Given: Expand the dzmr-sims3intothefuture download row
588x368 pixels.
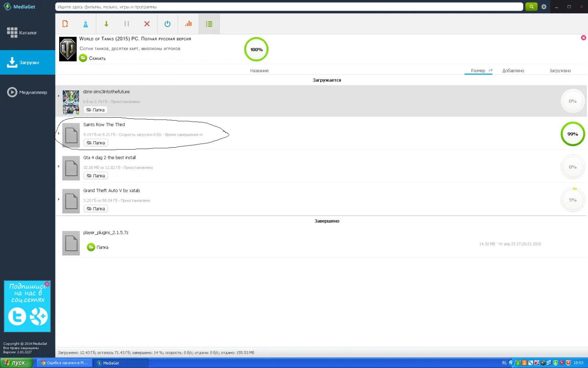Looking at the screenshot, I should tap(59, 96).
